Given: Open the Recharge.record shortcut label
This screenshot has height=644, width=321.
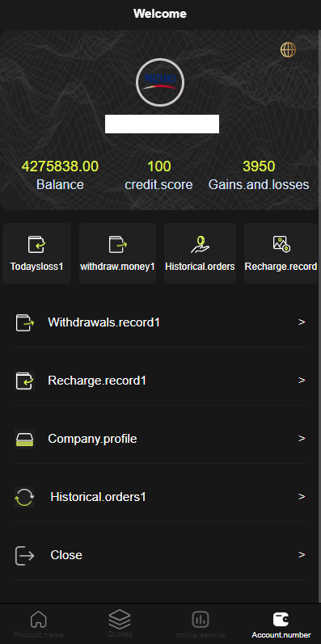Looking at the screenshot, I should tap(281, 267).
